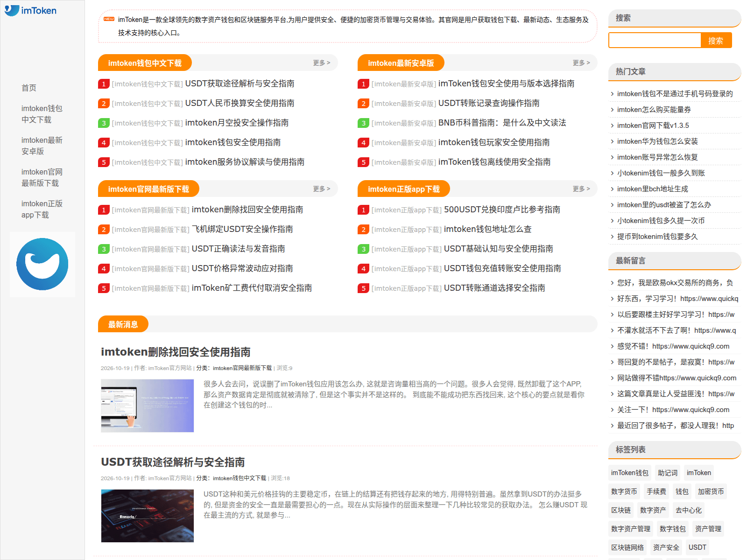Select the imToken钱包 tag
The image size is (747, 560).
(630, 473)
